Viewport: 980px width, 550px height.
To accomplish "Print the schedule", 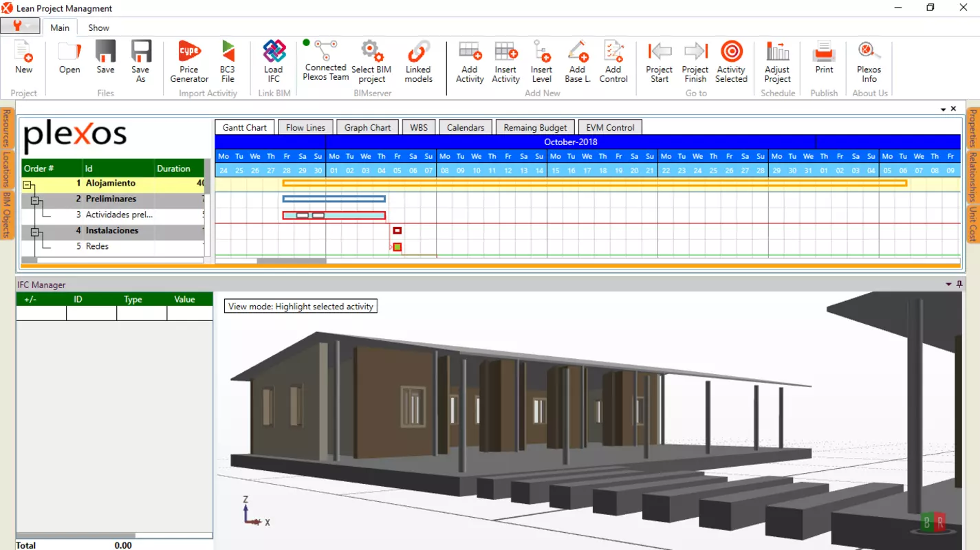I will (824, 56).
